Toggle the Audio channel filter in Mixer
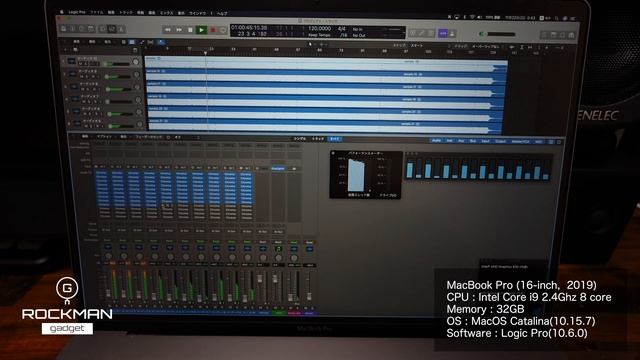 pyautogui.click(x=436, y=140)
